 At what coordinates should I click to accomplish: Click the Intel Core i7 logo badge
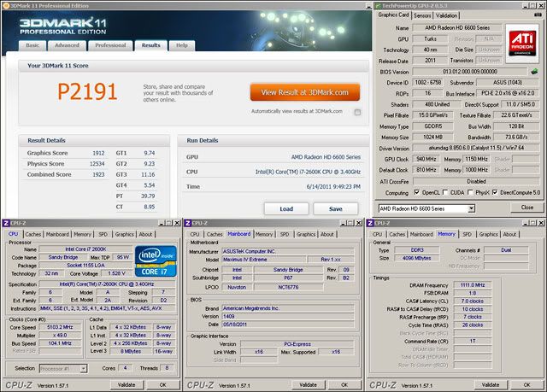pyautogui.click(x=156, y=261)
